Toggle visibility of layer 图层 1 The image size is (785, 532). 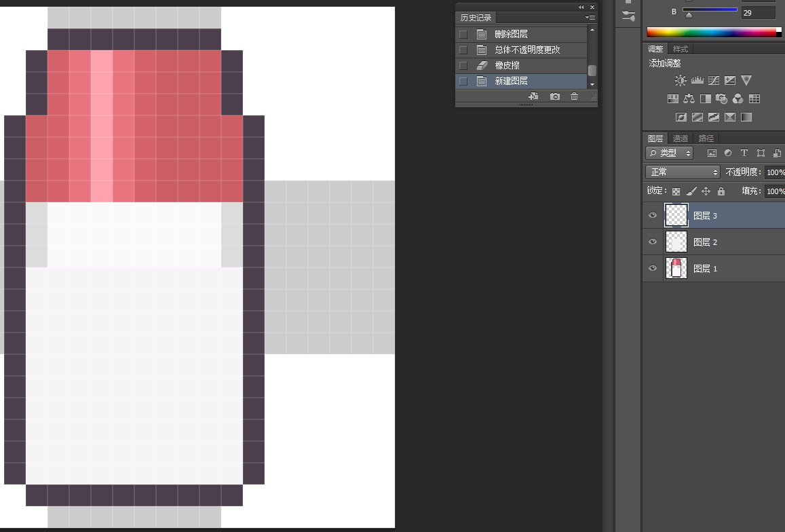pyautogui.click(x=653, y=269)
